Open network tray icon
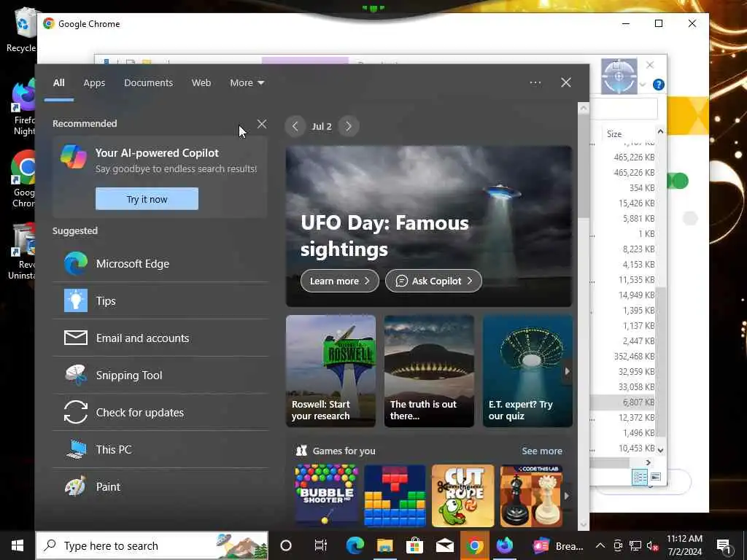This screenshot has height=560, width=747. (x=635, y=545)
